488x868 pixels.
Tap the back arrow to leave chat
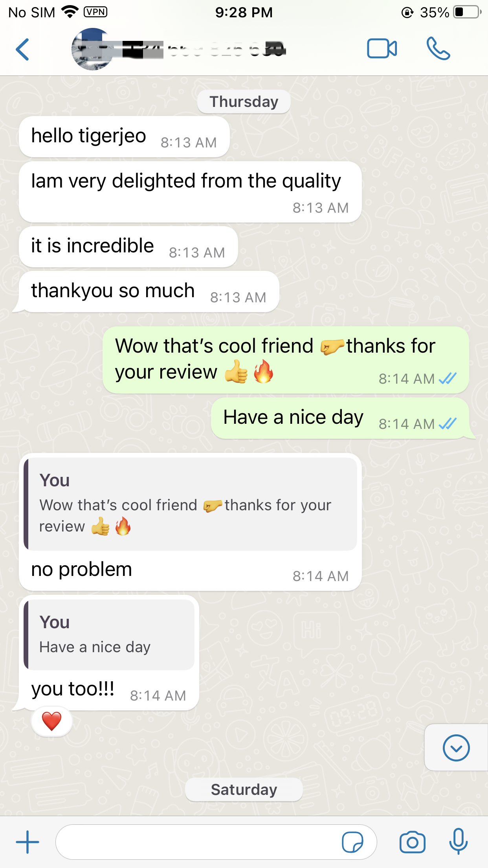[22, 50]
